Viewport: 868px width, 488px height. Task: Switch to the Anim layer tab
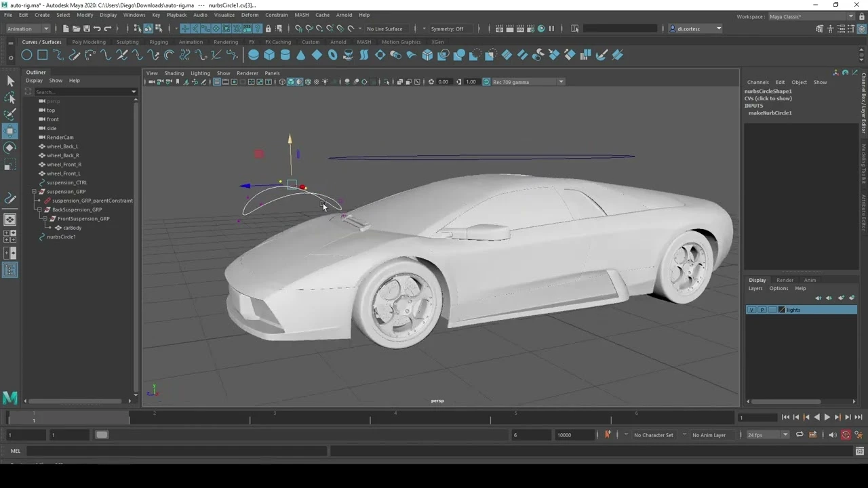pos(810,280)
